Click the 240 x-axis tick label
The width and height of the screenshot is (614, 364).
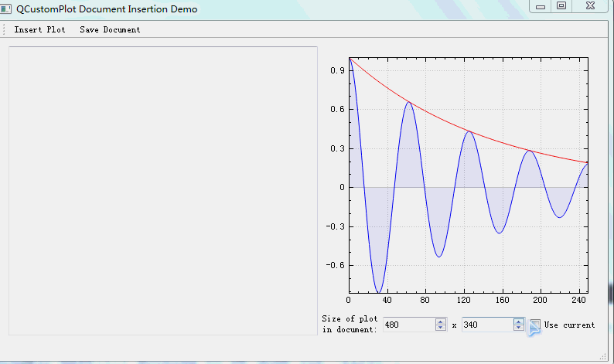coord(578,300)
